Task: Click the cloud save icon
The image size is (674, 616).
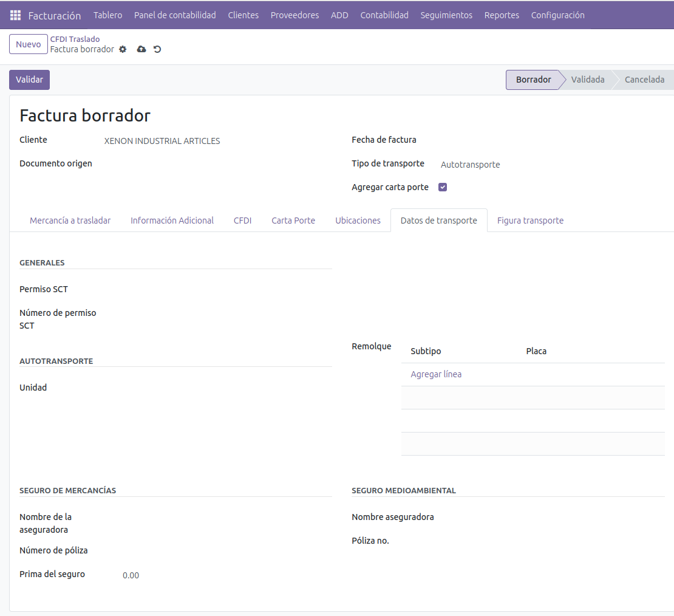Action: click(141, 49)
